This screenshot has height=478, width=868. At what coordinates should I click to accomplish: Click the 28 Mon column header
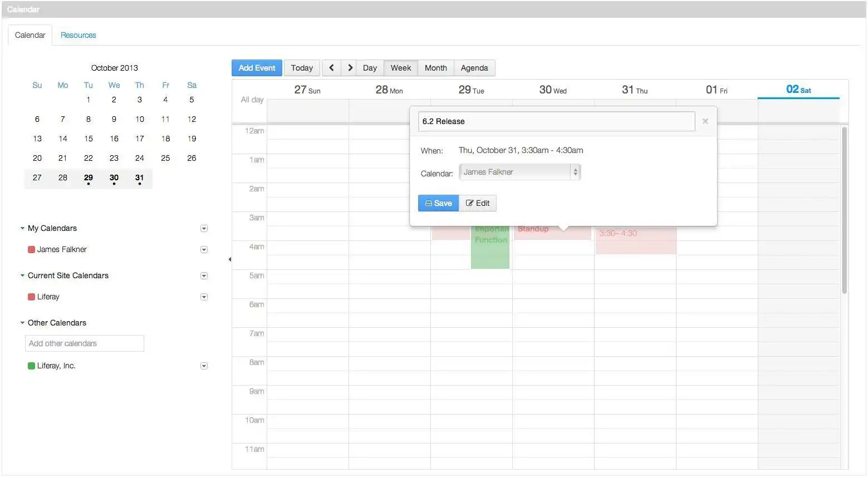click(389, 90)
